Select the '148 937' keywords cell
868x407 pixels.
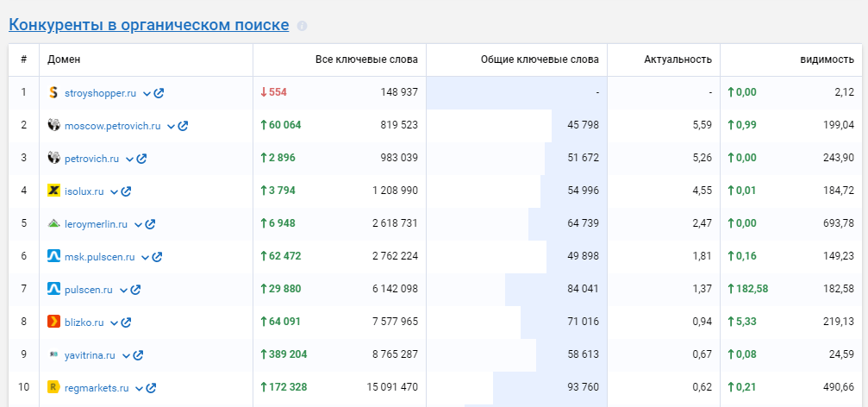[399, 92]
